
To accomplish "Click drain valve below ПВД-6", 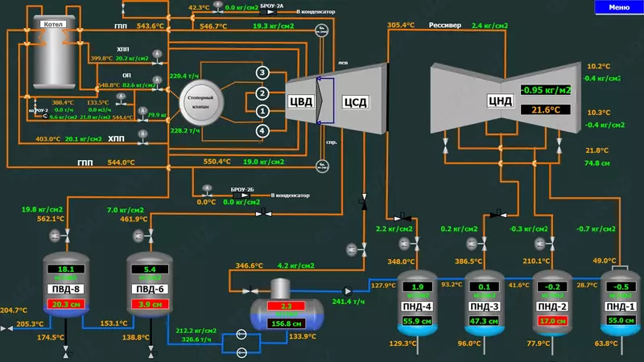I will point(151,352).
